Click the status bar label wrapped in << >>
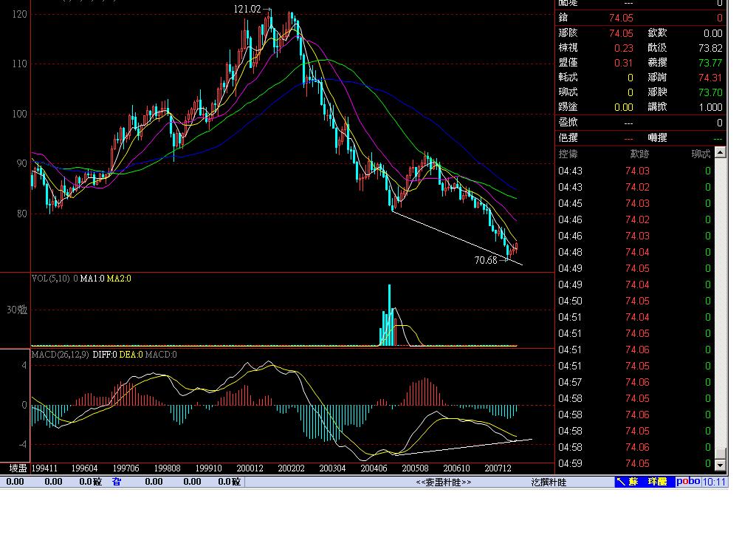Viewport: 756px width, 549px height. [x=444, y=482]
